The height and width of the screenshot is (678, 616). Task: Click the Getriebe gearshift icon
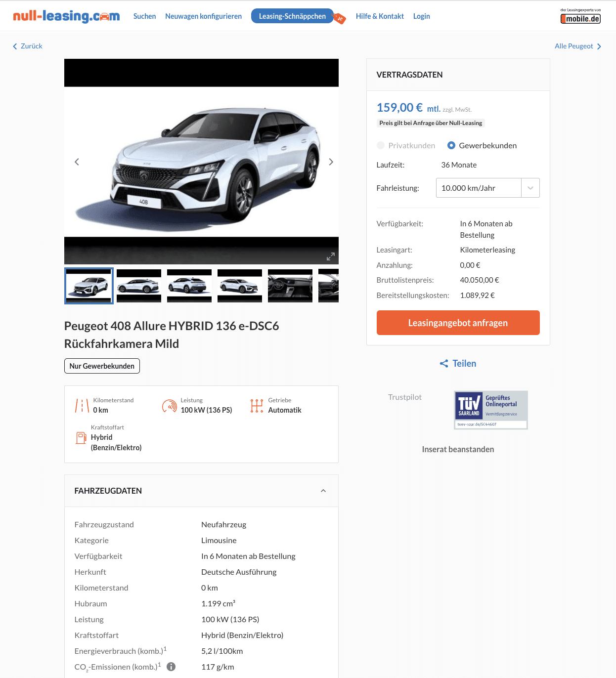[x=257, y=406]
